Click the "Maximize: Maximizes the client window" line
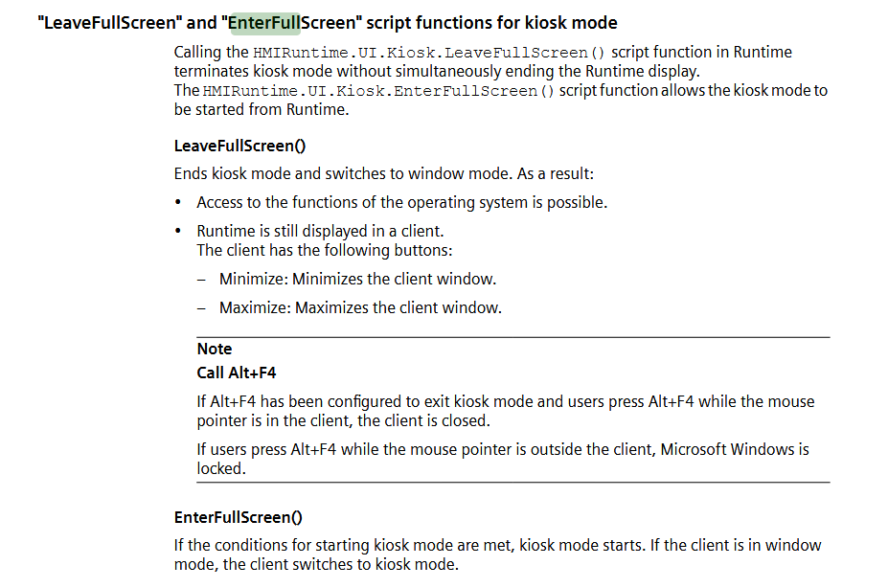This screenshot has width=888, height=588. click(360, 308)
